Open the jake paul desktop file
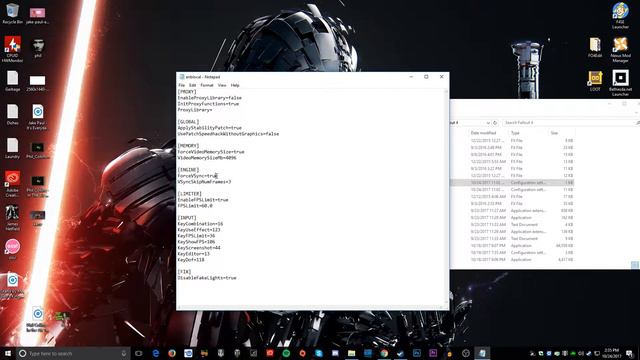Screen dimensions: 640x360 (x=38, y=15)
